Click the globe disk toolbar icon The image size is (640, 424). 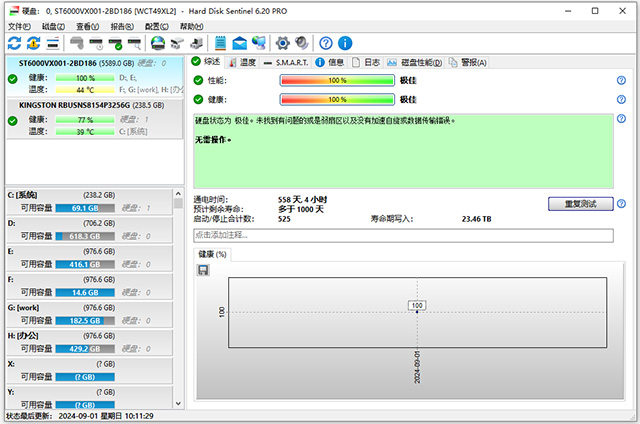pos(158,43)
